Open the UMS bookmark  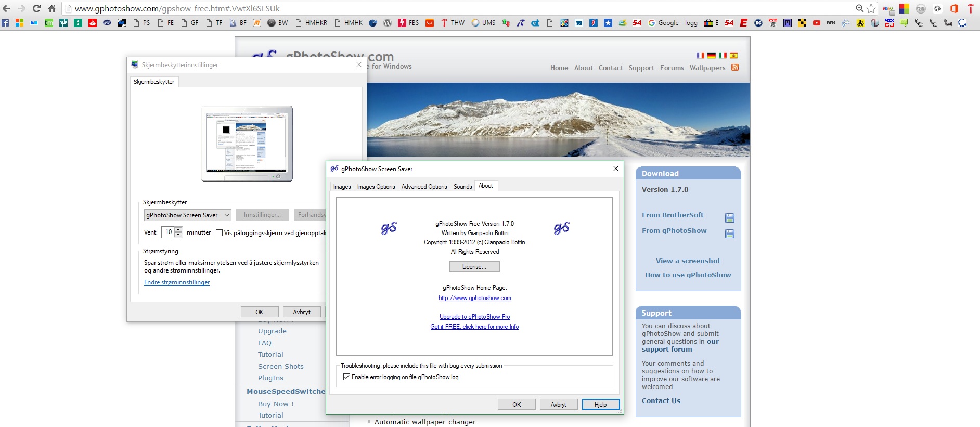(x=483, y=23)
